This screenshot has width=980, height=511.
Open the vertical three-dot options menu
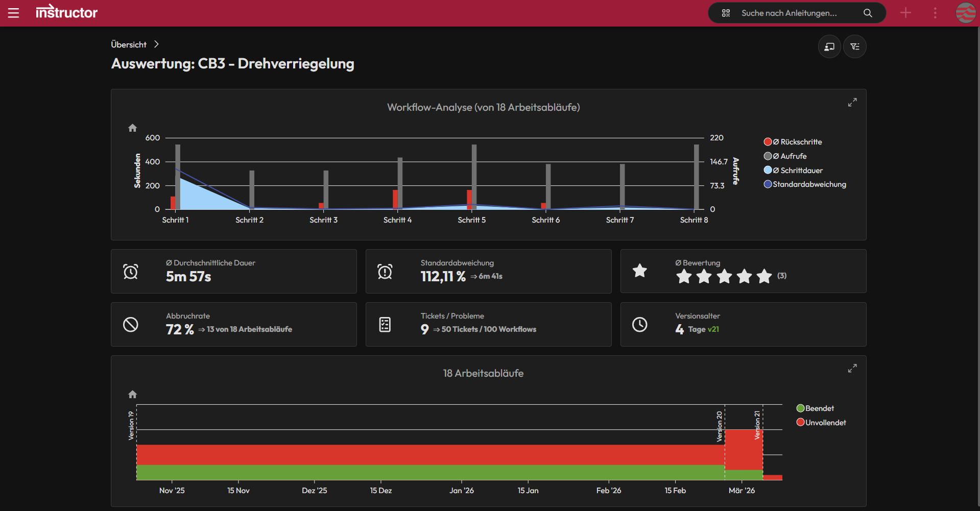pos(935,13)
